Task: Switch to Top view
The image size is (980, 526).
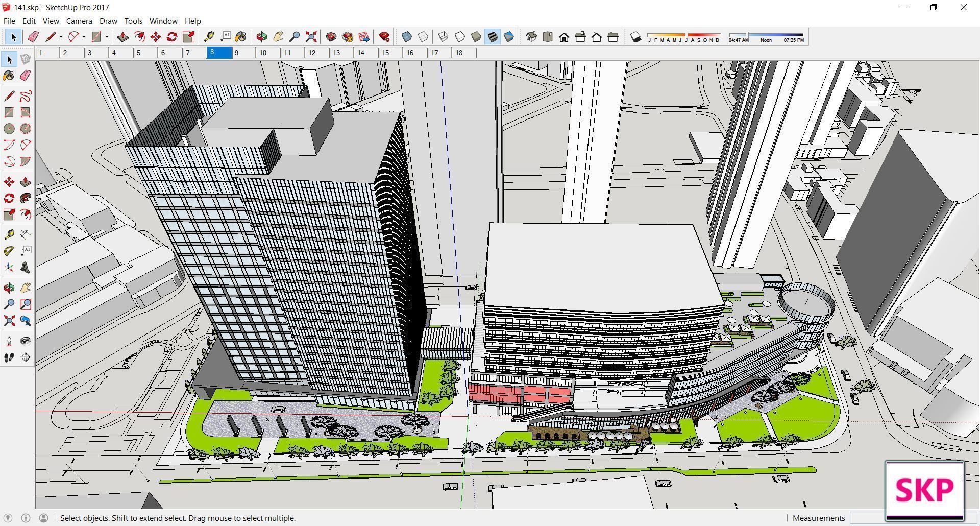Action: tap(548, 37)
